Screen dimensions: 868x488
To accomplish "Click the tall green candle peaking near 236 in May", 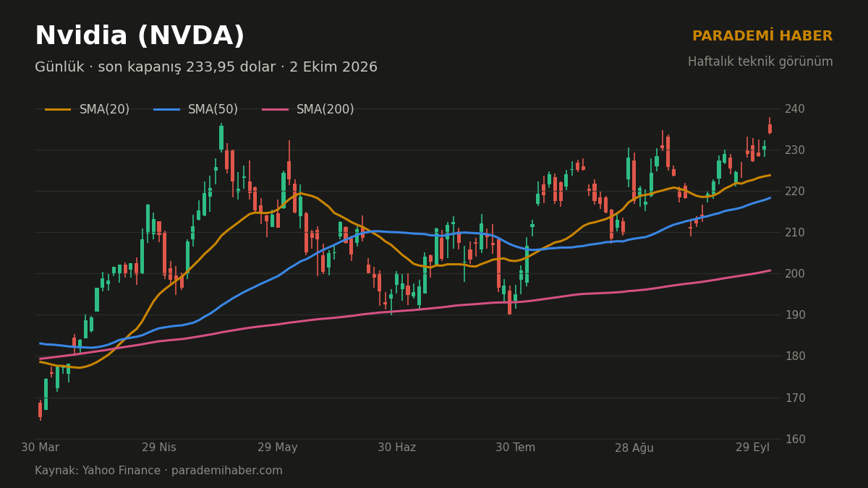I will tap(221, 137).
